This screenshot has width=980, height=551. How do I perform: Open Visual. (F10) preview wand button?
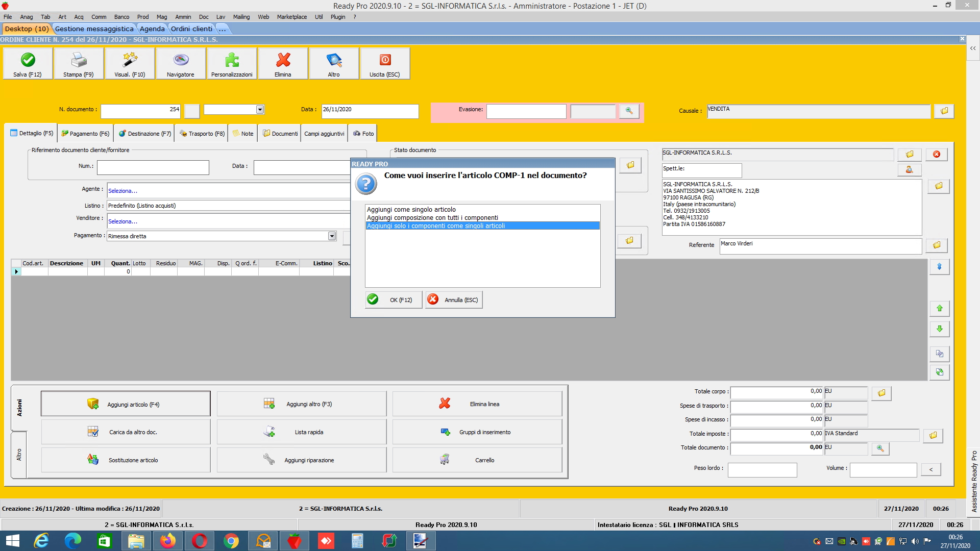pos(130,63)
